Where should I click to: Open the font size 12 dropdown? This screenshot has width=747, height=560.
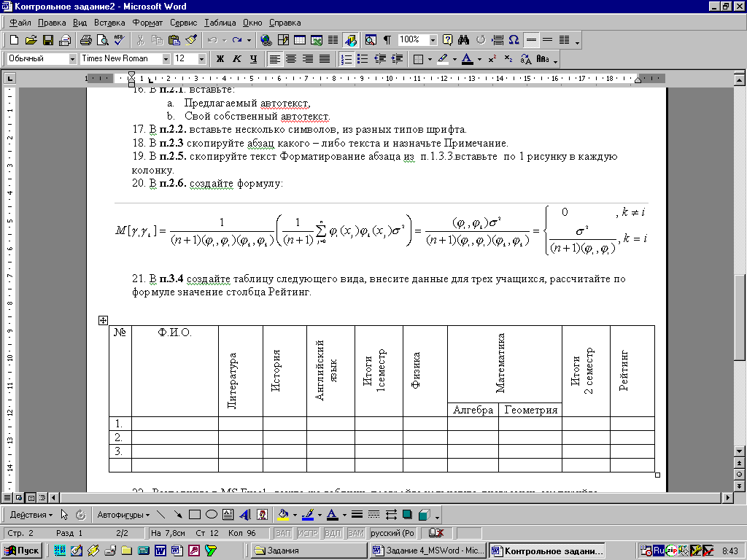pyautogui.click(x=202, y=58)
